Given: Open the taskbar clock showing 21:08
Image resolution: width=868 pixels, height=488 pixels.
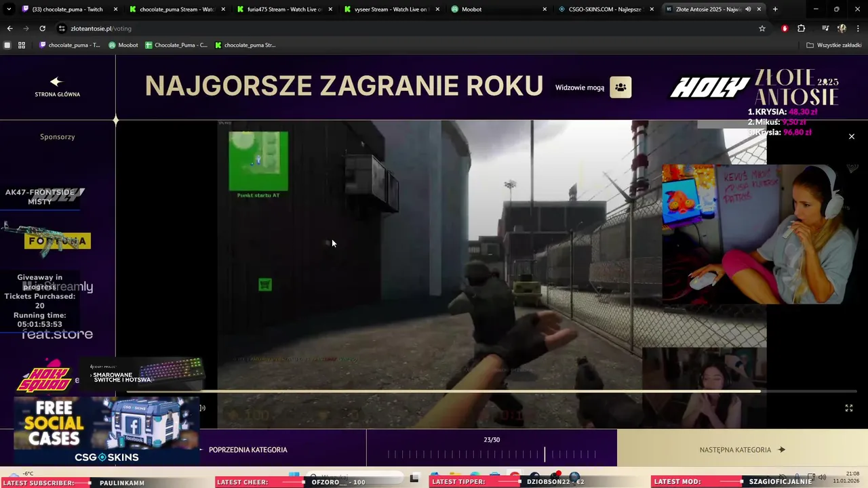Looking at the screenshot, I should point(848,476).
